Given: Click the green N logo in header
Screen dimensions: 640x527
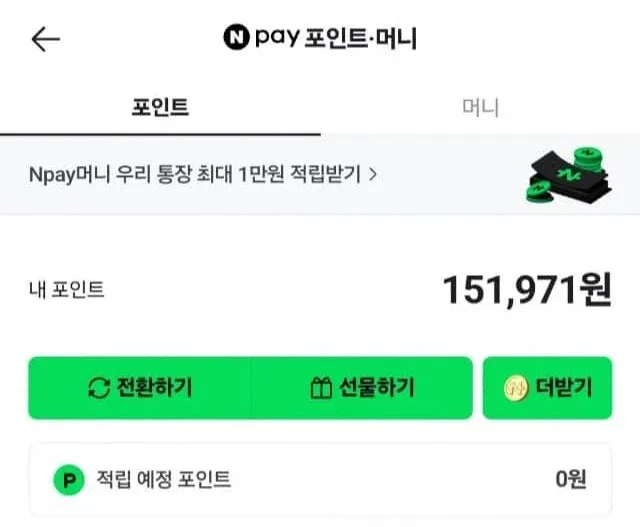Looking at the screenshot, I should click(236, 38).
